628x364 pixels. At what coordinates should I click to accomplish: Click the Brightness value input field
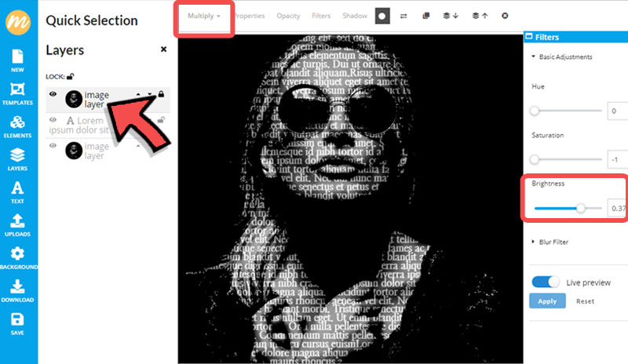tap(617, 208)
